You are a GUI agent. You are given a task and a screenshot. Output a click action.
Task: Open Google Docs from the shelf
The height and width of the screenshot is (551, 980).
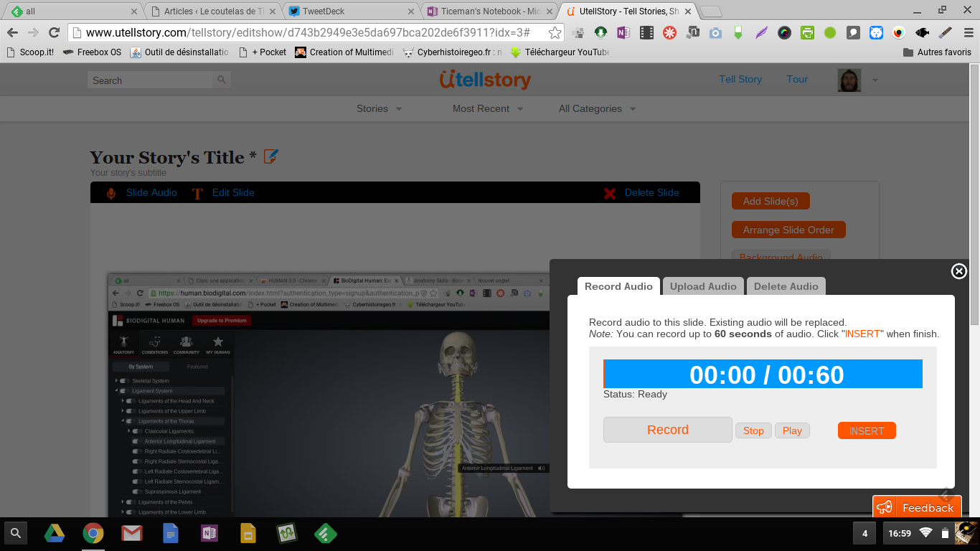pyautogui.click(x=170, y=533)
